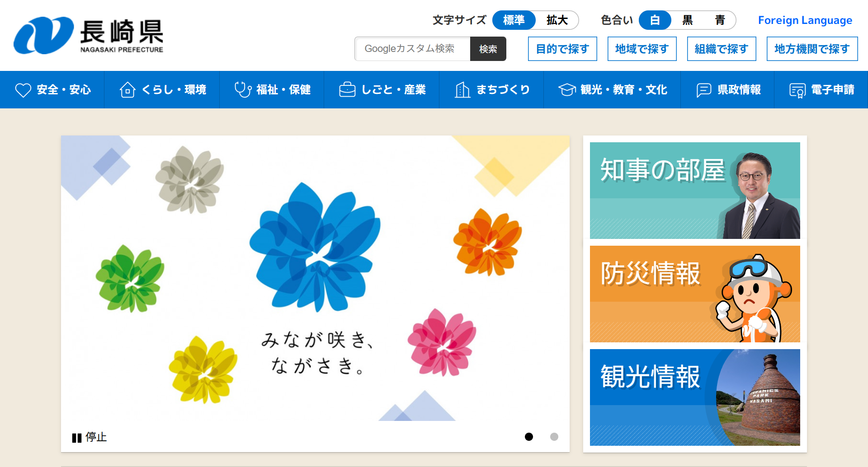
Task: Expand the 目的で探す menu
Action: coord(562,49)
